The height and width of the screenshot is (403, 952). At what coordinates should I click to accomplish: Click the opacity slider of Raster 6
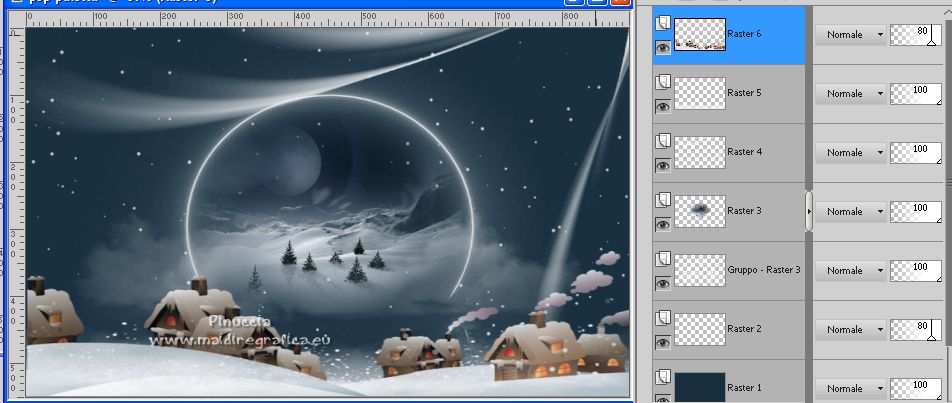(916, 35)
